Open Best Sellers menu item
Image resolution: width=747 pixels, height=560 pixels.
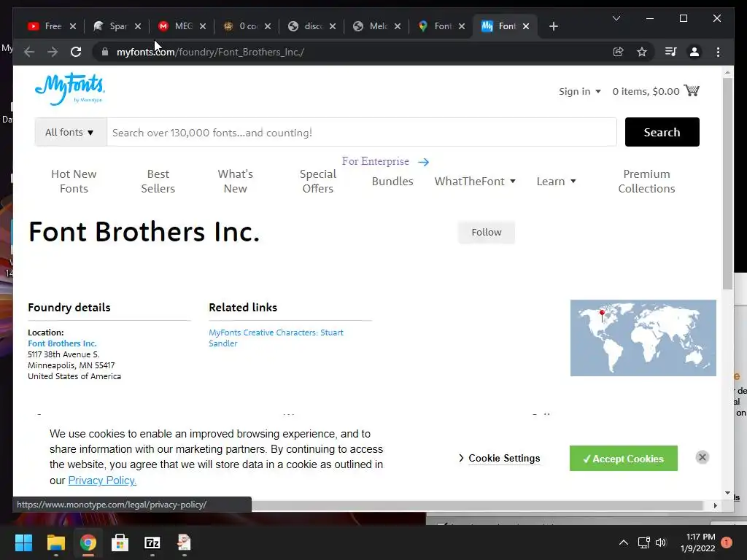click(x=158, y=182)
